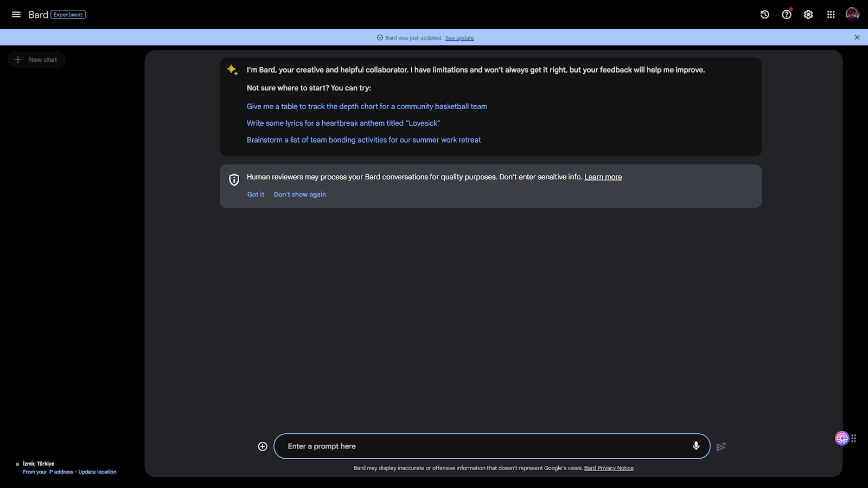Click the Experiment badge
The image size is (868, 488).
[x=68, y=15]
